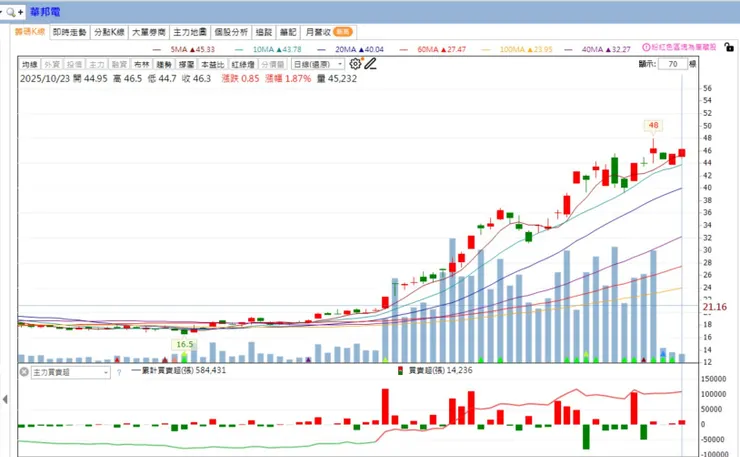Open the 筆記 tab
Image resolution: width=740 pixels, height=457 pixels.
pos(288,32)
